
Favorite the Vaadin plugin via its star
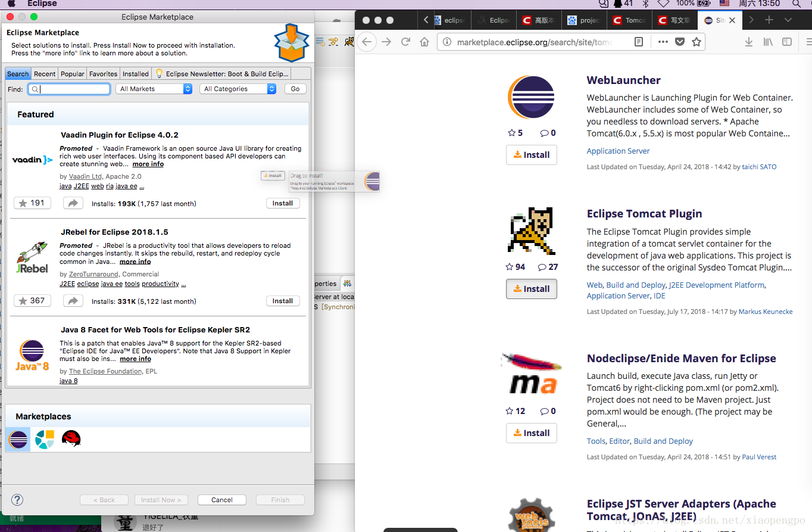32,203
